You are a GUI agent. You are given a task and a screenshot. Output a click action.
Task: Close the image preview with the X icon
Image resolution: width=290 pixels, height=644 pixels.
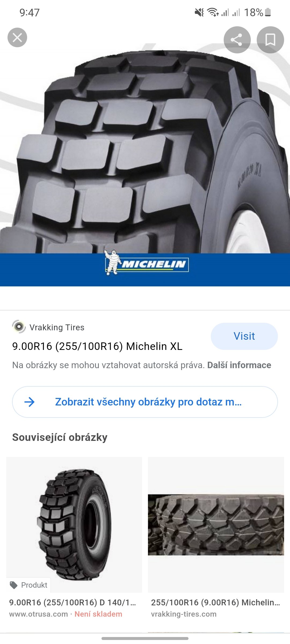17,38
